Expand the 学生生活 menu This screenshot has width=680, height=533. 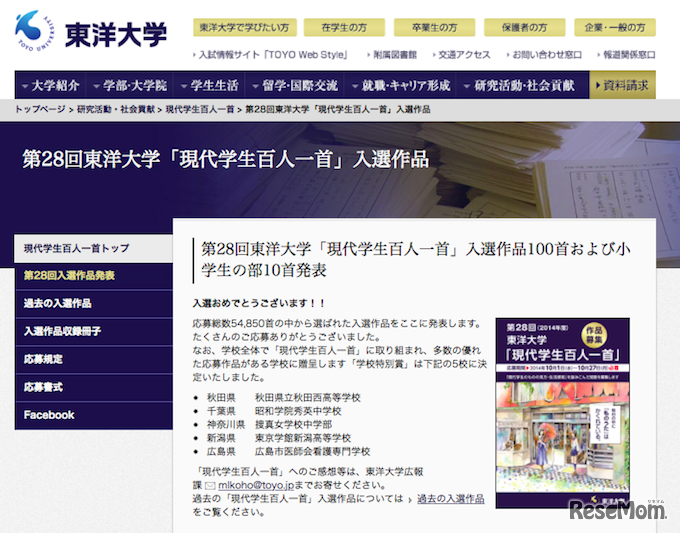(210, 85)
